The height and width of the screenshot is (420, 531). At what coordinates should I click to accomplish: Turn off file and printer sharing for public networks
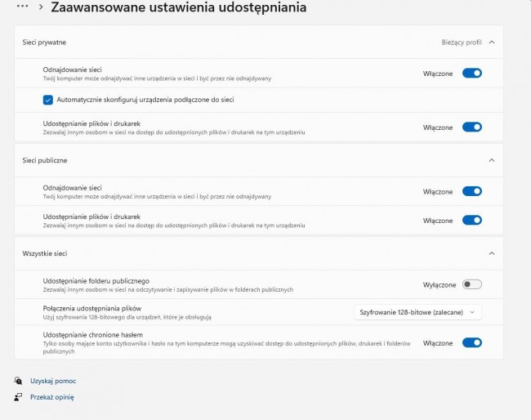[x=472, y=221]
